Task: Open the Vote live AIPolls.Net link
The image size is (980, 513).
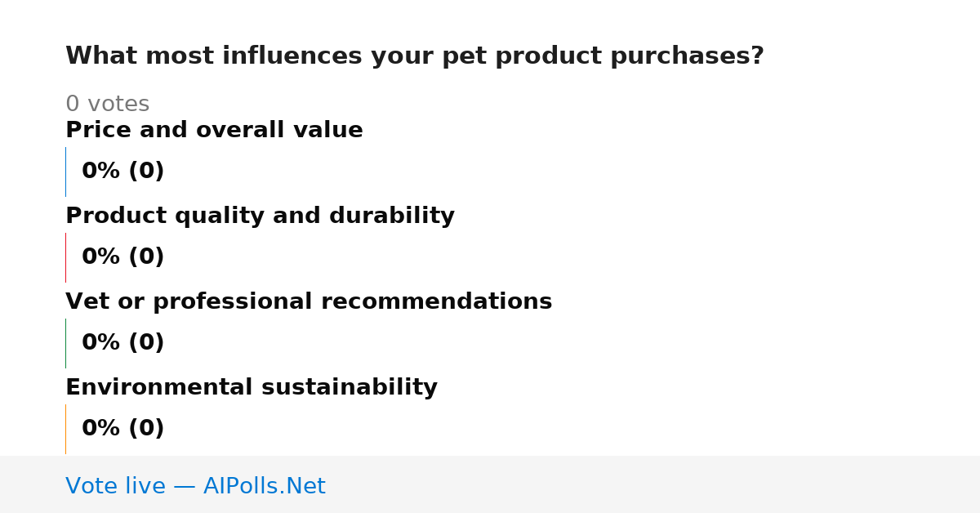Action: pyautogui.click(x=195, y=486)
